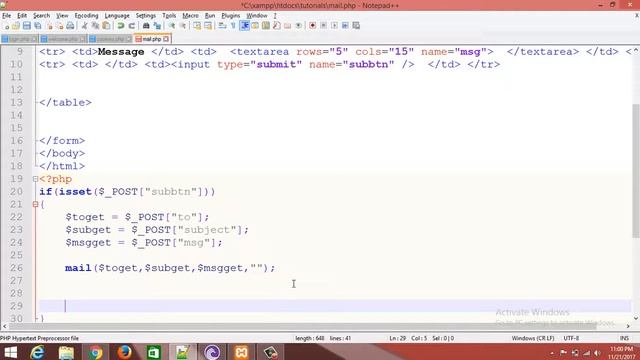Open the Edit menu
Screen dimensions: 640x360
22,16
